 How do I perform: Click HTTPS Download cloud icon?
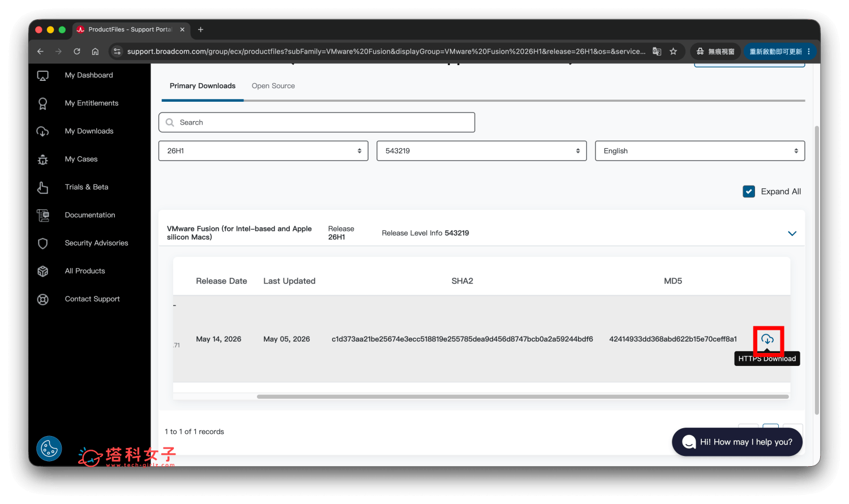[x=767, y=339]
